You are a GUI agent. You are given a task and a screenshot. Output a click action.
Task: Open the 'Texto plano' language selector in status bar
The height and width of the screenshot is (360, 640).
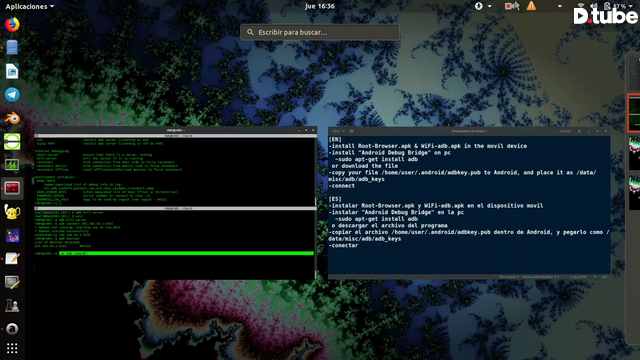[509, 277]
